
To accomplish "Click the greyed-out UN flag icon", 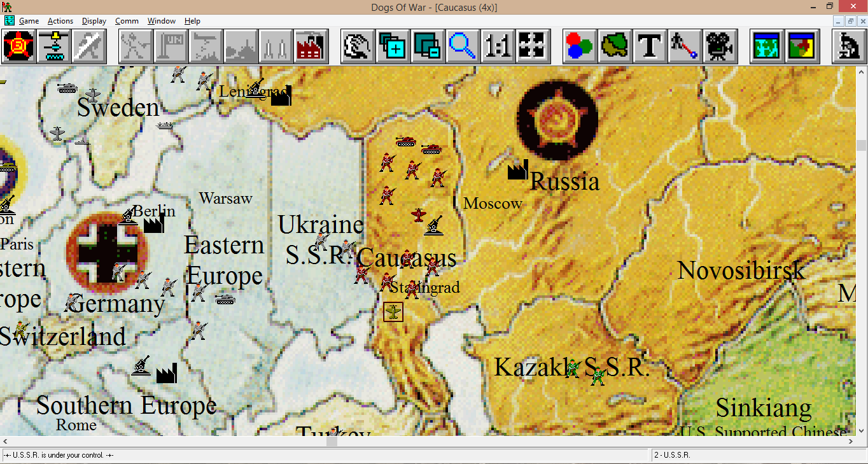I will tap(171, 46).
